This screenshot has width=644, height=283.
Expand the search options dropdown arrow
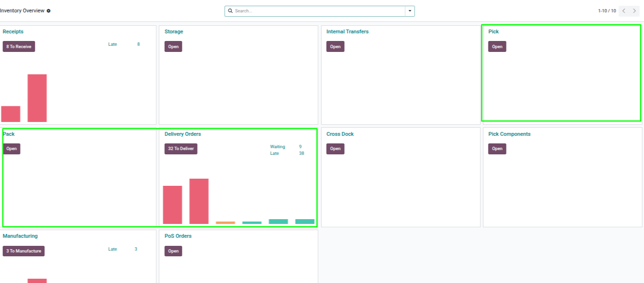[x=410, y=11]
